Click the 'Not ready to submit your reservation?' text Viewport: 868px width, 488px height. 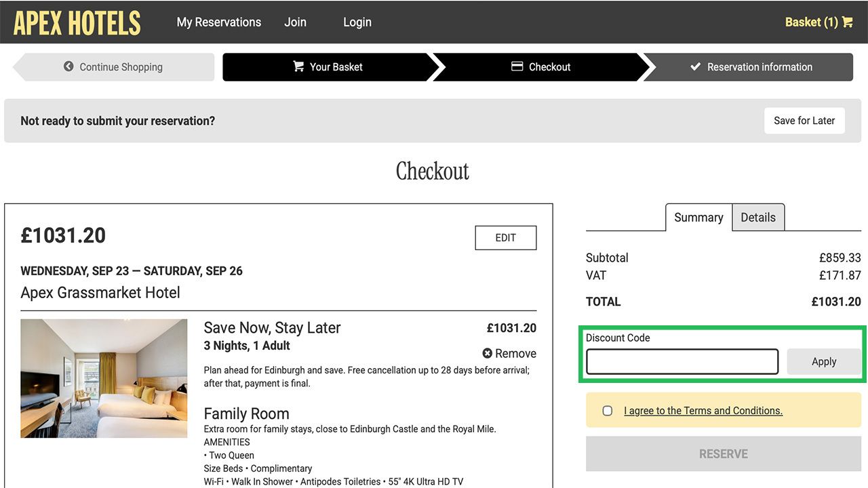(118, 121)
